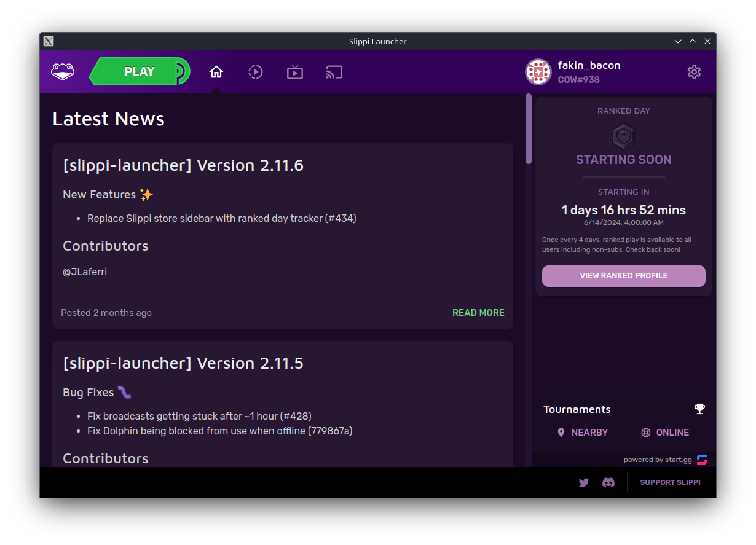This screenshot has height=545, width=756.
Task: Click the Slippi frog logo
Action: pos(63,72)
